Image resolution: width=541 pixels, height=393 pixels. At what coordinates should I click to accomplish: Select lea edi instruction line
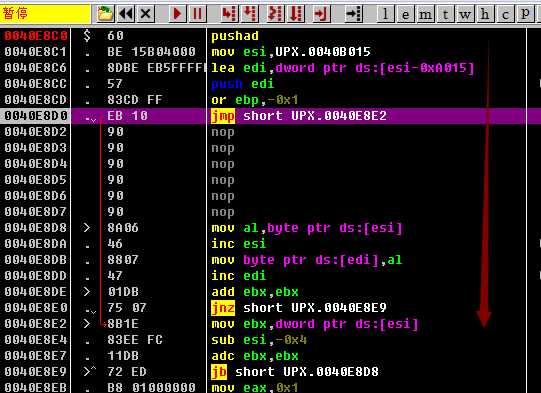[x=343, y=68]
